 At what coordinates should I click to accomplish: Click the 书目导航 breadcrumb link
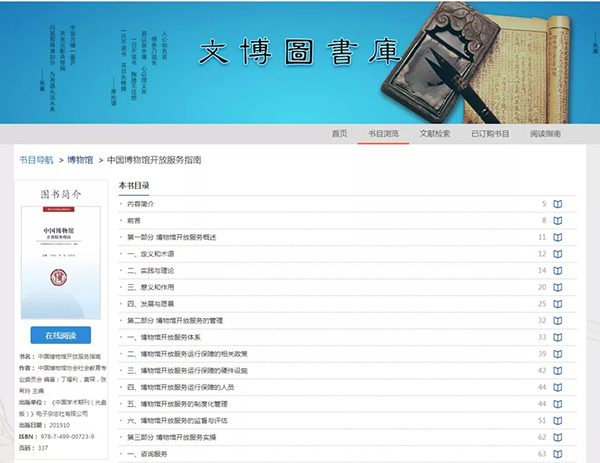[37, 159]
